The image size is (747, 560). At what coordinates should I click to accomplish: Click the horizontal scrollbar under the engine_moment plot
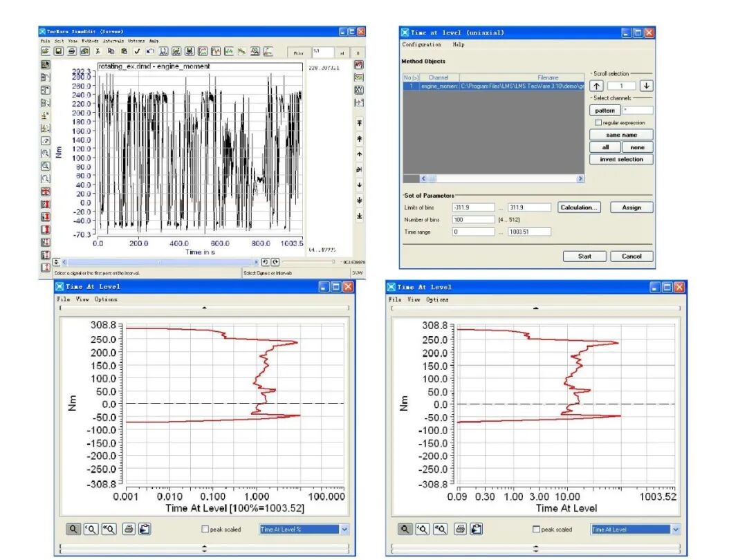point(160,262)
